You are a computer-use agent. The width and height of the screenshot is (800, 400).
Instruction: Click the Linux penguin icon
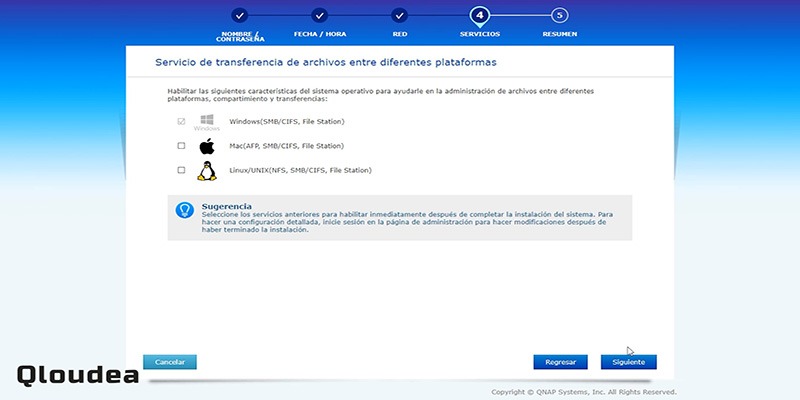[x=207, y=171]
